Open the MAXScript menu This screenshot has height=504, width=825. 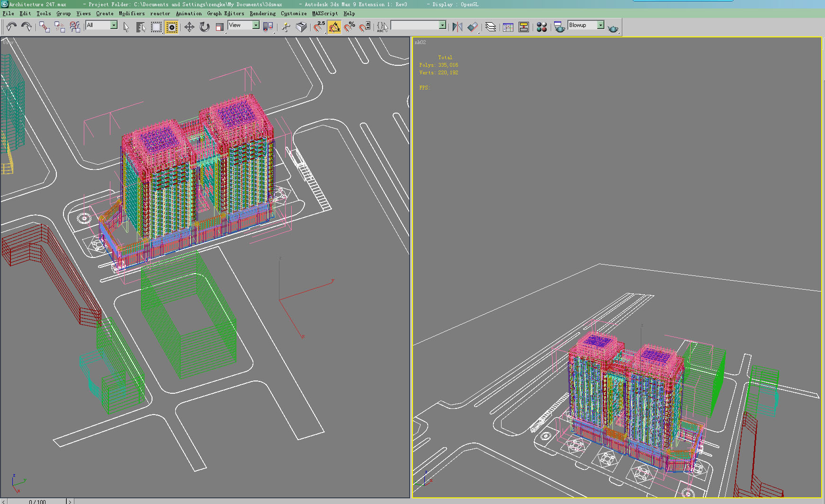[x=325, y=14]
